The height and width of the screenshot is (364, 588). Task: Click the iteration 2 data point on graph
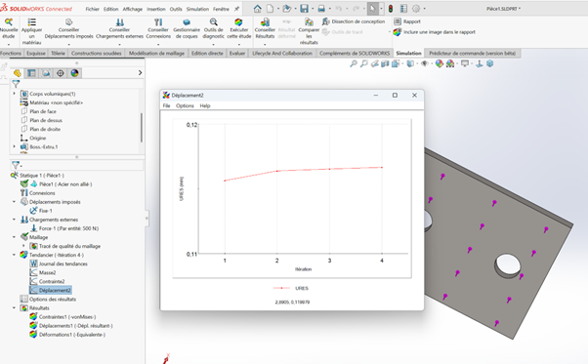pyautogui.click(x=277, y=171)
